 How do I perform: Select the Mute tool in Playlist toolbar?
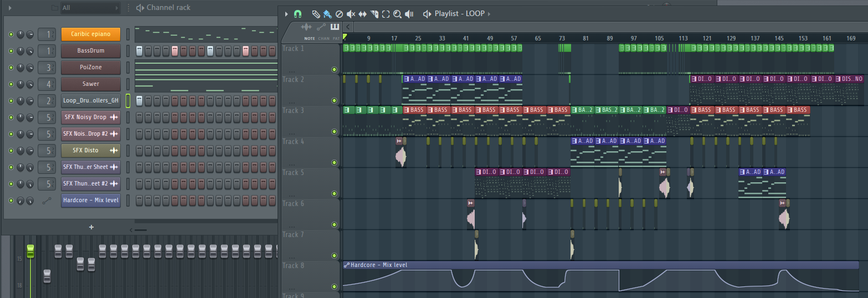(351, 14)
